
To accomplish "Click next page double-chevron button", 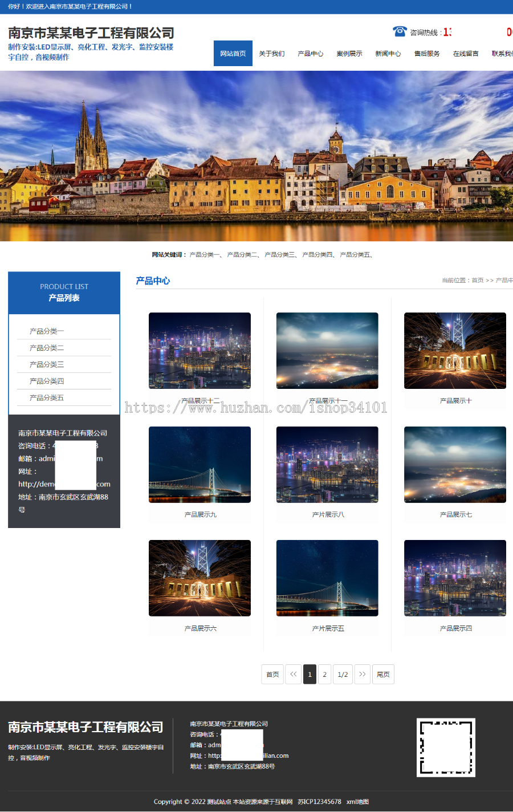I will (363, 674).
